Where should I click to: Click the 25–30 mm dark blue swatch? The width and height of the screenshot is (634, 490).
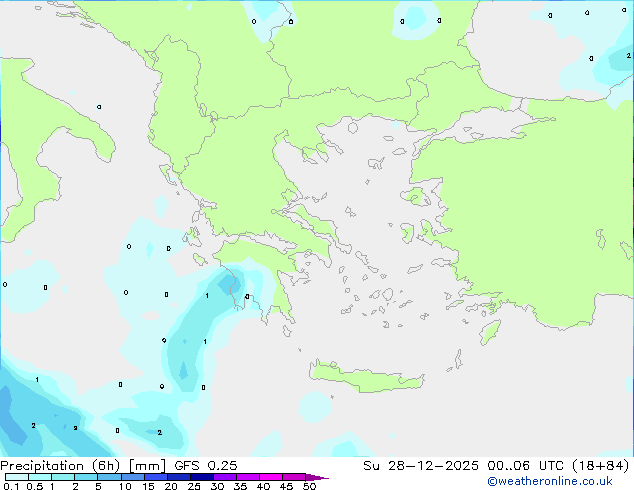click(201, 477)
